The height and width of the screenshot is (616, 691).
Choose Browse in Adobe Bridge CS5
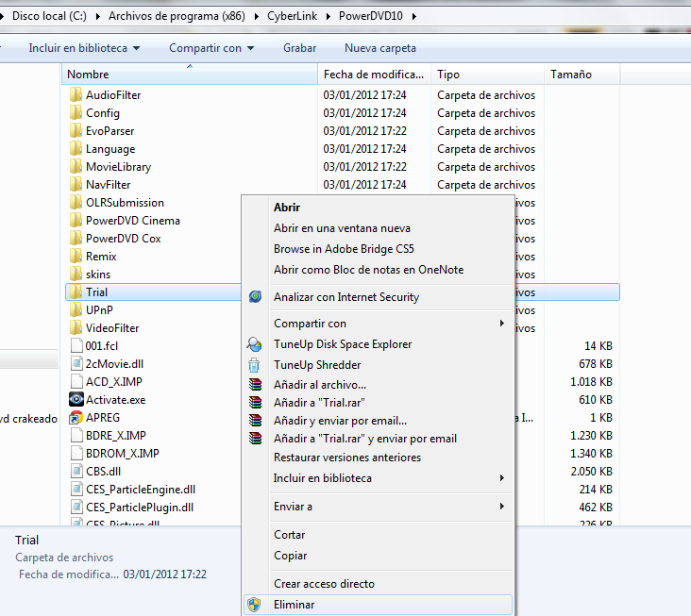[x=344, y=249]
